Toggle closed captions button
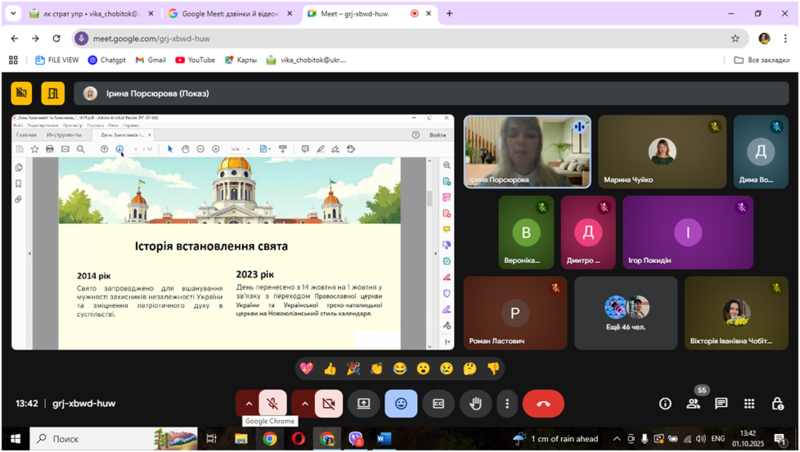 tap(438, 404)
